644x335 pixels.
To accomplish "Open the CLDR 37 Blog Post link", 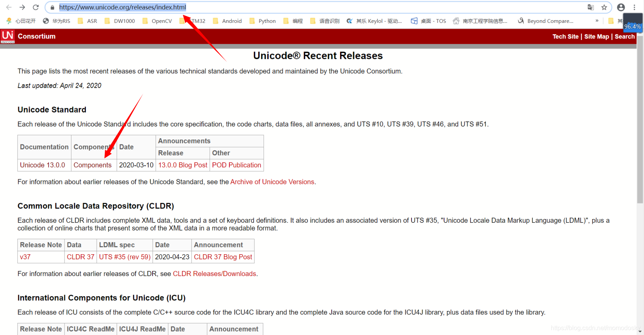I will pos(223,257).
